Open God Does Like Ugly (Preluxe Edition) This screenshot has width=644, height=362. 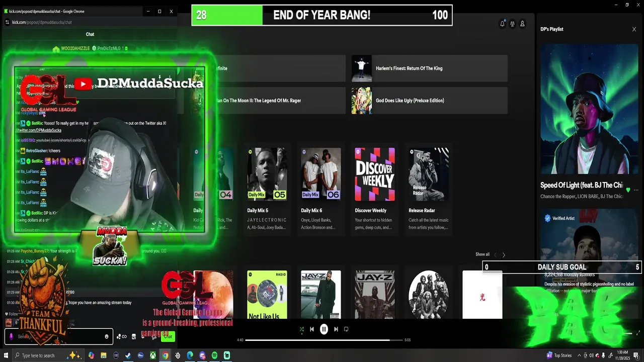click(x=429, y=101)
